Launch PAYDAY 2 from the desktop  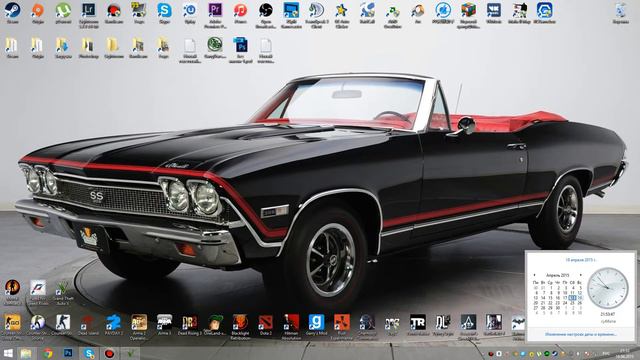[x=113, y=325]
